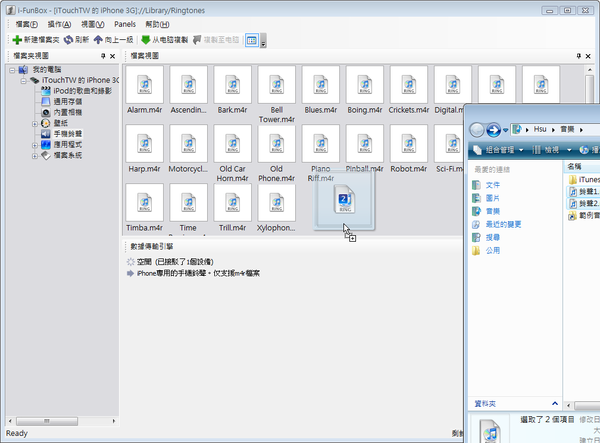The width and height of the screenshot is (600, 443).
Task: Select Trill.m4r ringtone file
Action: 233,208
